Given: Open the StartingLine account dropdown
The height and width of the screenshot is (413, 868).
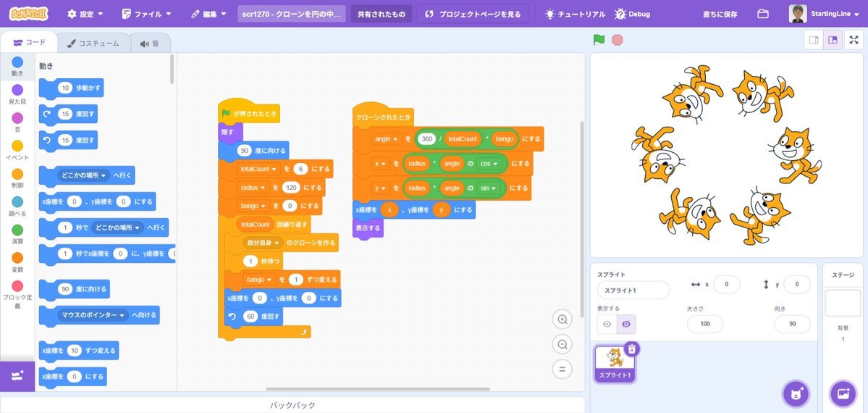Looking at the screenshot, I should (823, 14).
